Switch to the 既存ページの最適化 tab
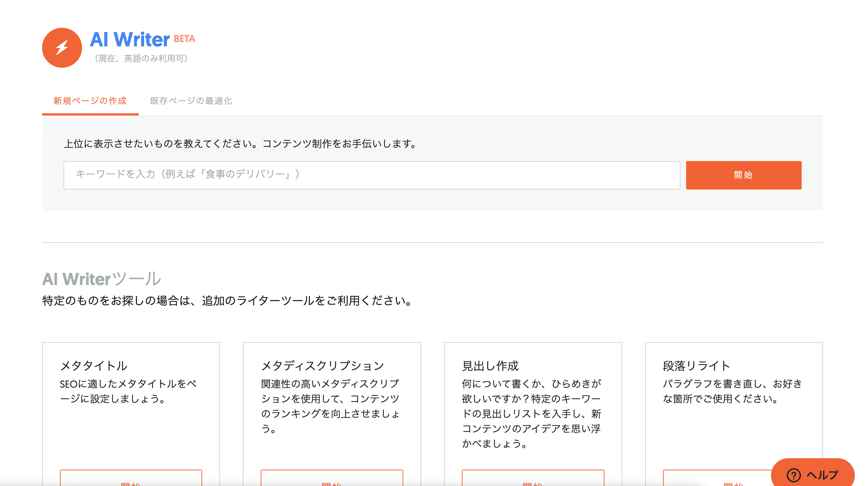868x486 pixels. (x=191, y=101)
